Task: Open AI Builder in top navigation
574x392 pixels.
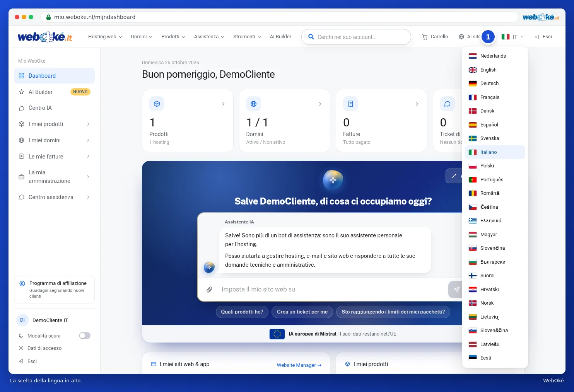Action: [280, 37]
